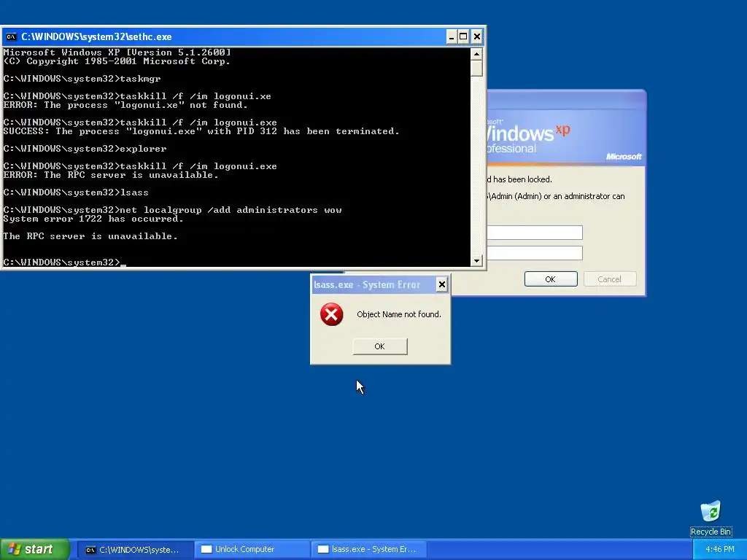Viewport: 747px width, 560px height.
Task: Click the window icon in the Unlock Computer taskbar button
Action: pyautogui.click(x=206, y=549)
